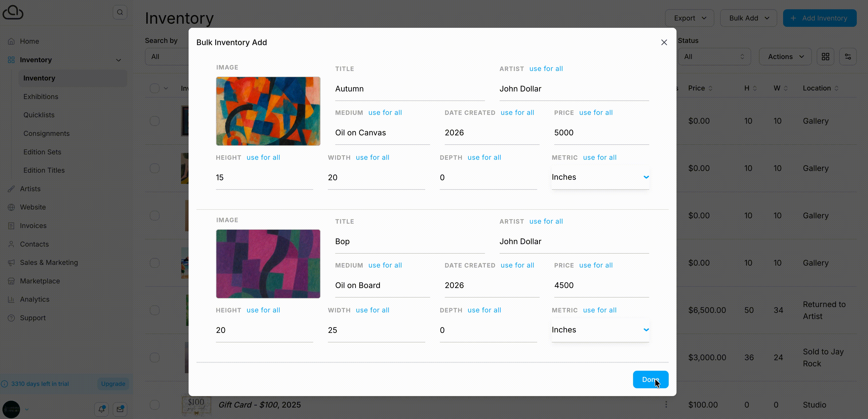Click the Bop artwork thumbnail

click(268, 264)
